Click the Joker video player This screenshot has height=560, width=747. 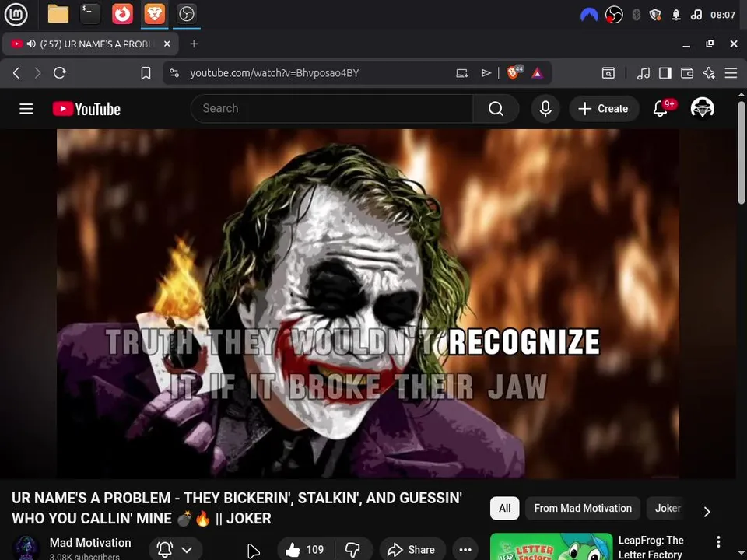point(368,303)
